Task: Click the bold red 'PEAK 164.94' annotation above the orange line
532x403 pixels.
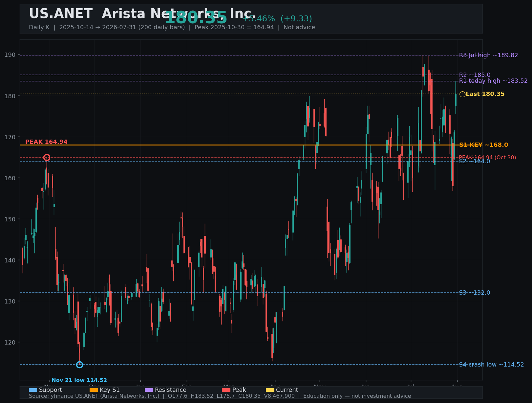Action: point(46,142)
